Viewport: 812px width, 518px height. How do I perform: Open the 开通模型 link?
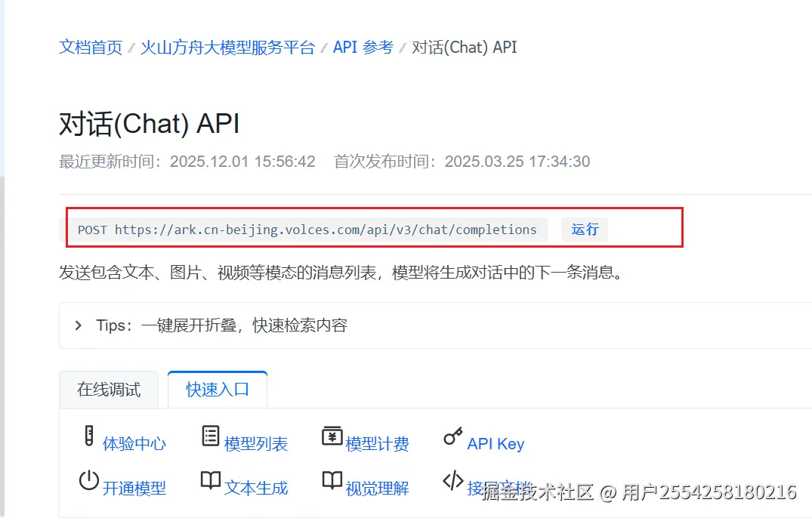[134, 488]
